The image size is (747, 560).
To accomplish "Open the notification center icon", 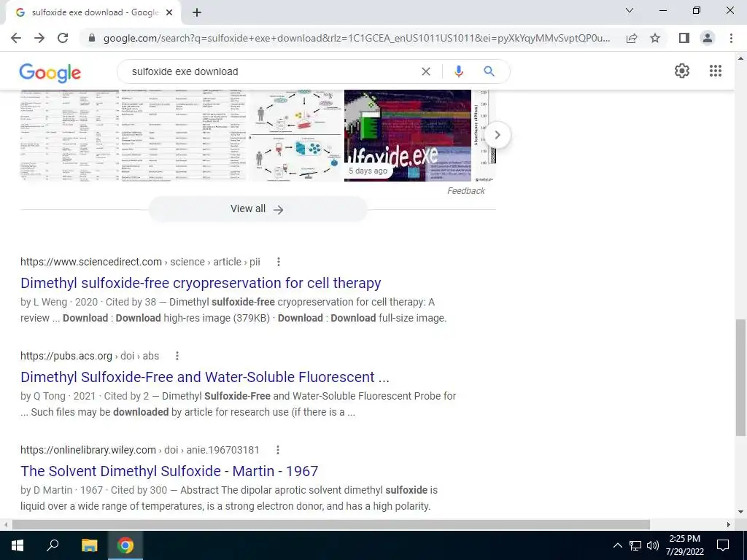I will [x=723, y=545].
